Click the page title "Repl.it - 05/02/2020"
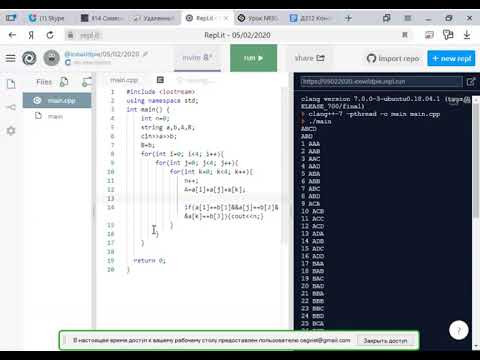The width and height of the screenshot is (480, 360). tap(237, 35)
